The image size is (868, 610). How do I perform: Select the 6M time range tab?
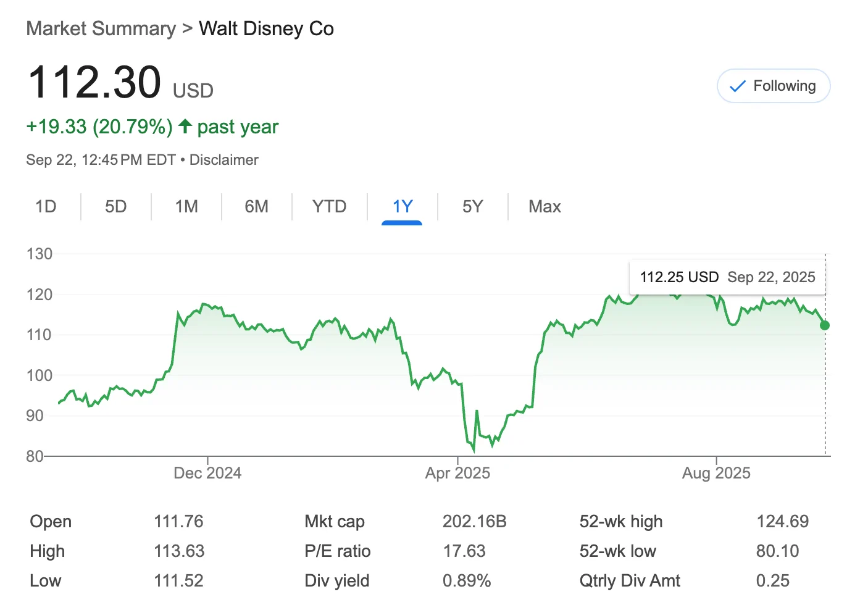pyautogui.click(x=257, y=206)
